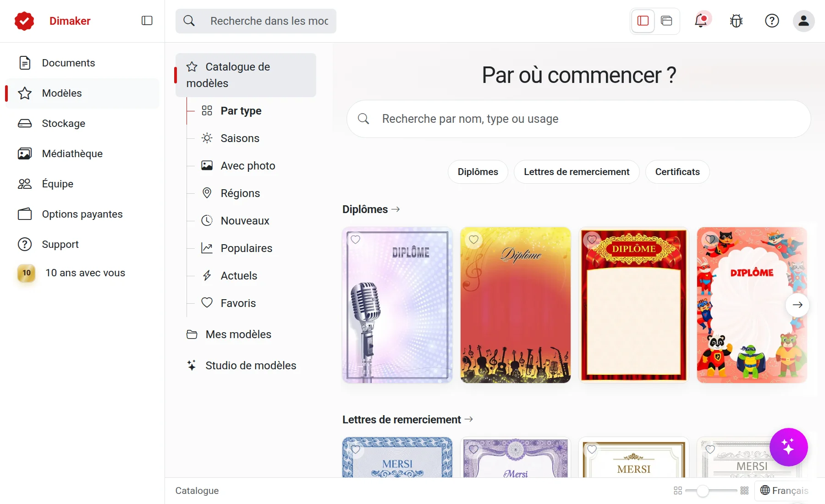Open Documents in the sidebar
This screenshot has height=504, width=825.
[x=82, y=63]
